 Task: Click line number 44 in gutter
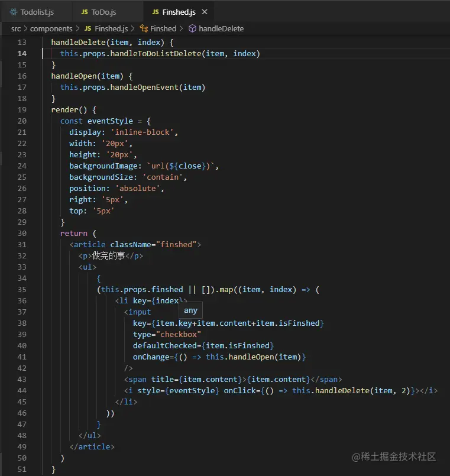pyautogui.click(x=22, y=391)
